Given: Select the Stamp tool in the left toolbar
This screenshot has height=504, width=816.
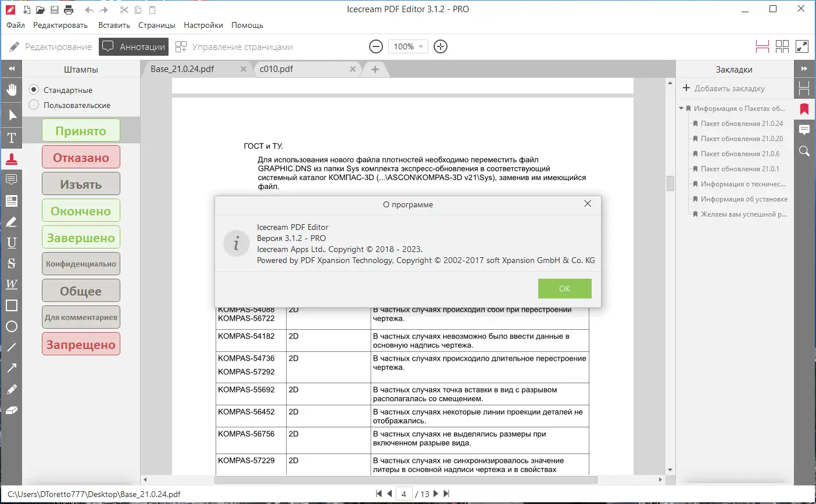Looking at the screenshot, I should click(x=11, y=158).
